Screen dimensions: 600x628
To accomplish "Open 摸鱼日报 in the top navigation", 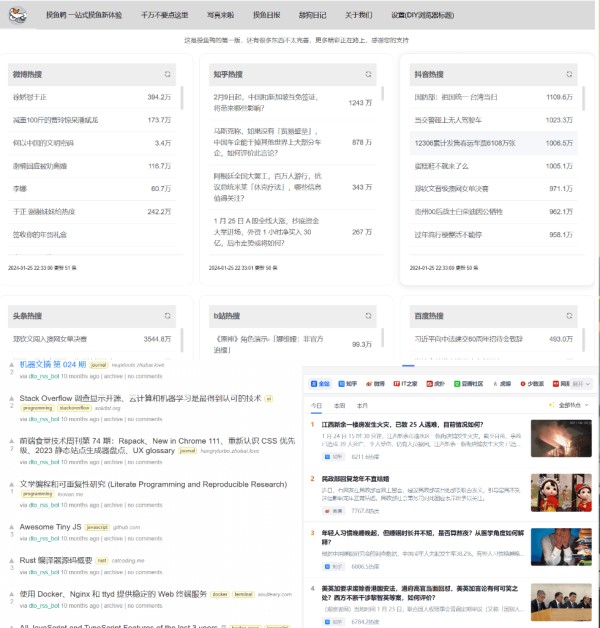I will point(266,15).
